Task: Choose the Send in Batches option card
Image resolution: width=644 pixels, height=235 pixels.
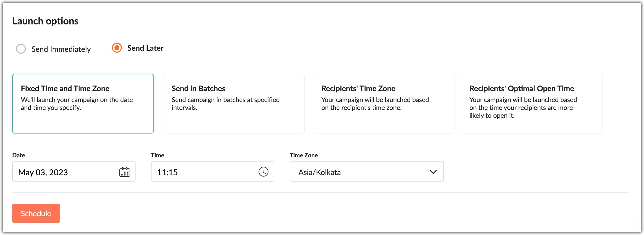Action: click(x=234, y=104)
